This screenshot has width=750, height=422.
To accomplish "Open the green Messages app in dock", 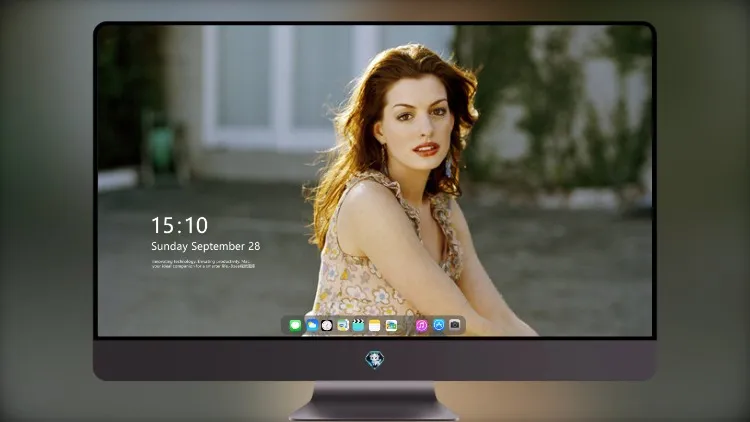I will (x=295, y=325).
